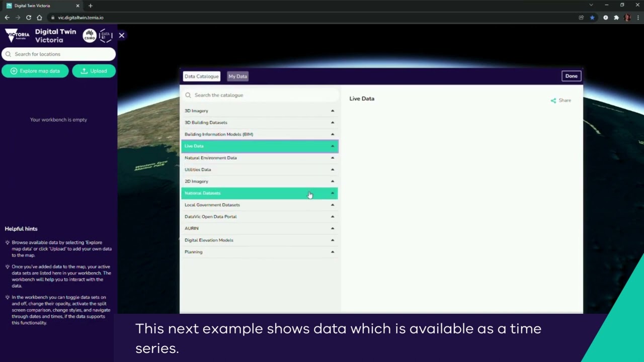Click the arrow beside Utilities Data
This screenshot has width=644, height=362.
[x=333, y=169]
